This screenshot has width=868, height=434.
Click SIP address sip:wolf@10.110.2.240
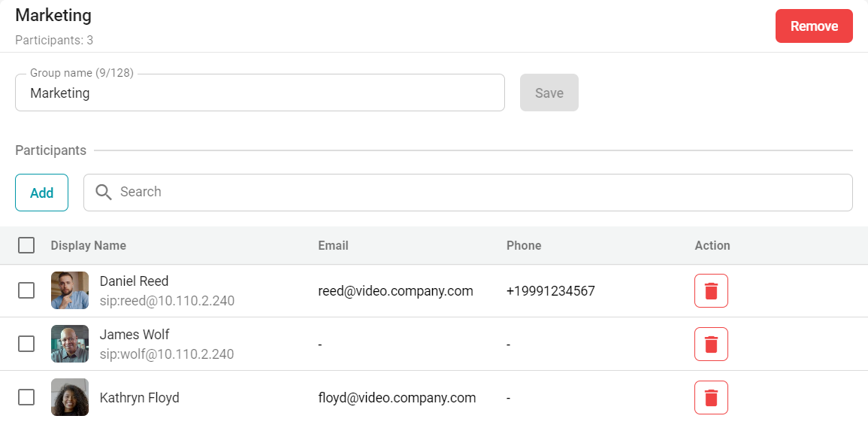(167, 354)
